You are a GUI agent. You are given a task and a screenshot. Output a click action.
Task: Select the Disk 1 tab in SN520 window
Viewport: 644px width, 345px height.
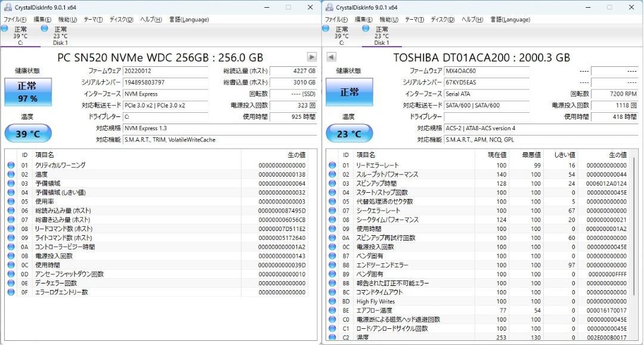coord(60,36)
